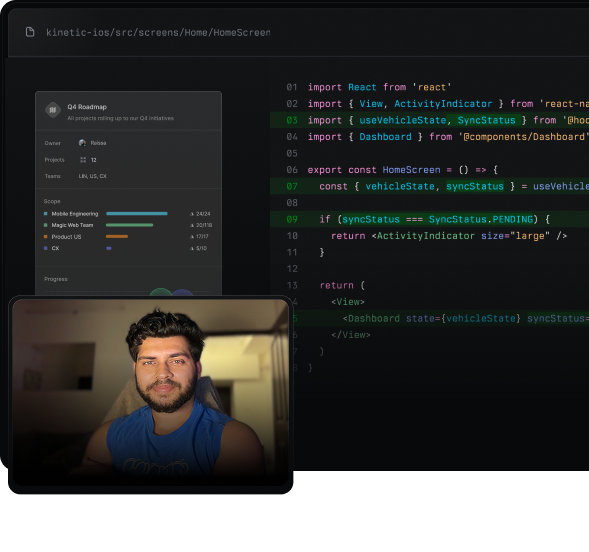Click line number 03 highlighted in green

292,120
